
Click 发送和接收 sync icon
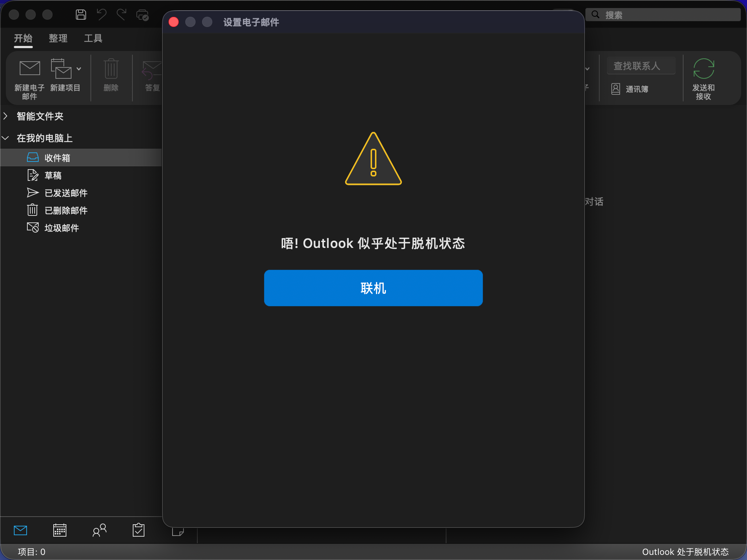click(x=704, y=69)
